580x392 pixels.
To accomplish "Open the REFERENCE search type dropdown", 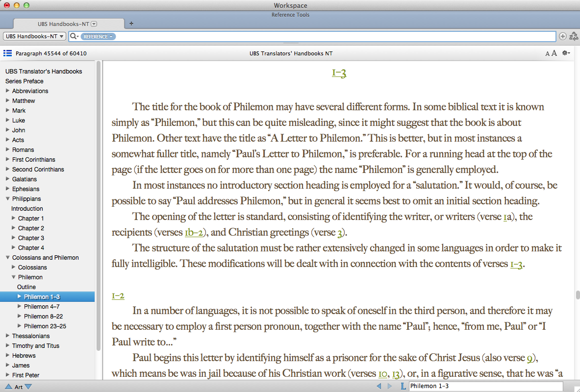I will pos(98,36).
